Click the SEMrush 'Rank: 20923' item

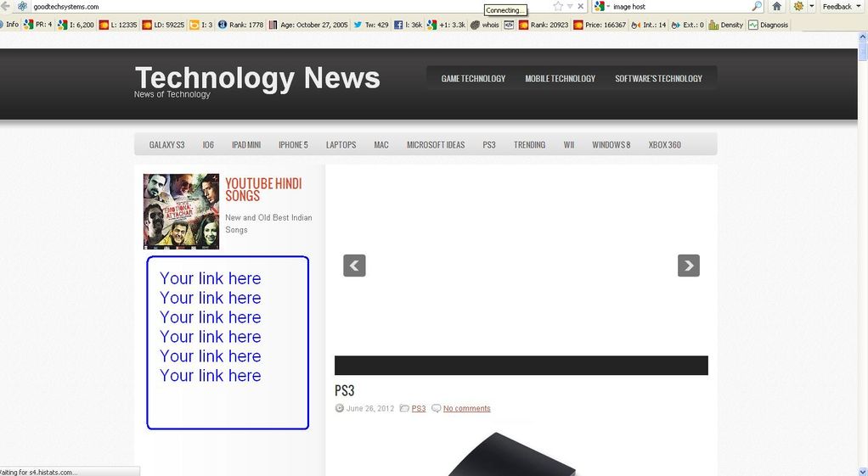(x=544, y=25)
